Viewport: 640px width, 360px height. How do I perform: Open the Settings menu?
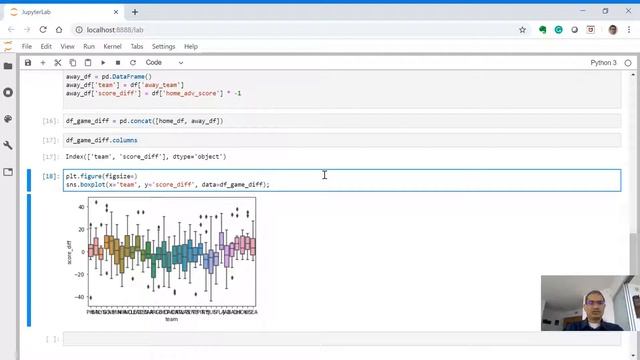[x=163, y=47]
